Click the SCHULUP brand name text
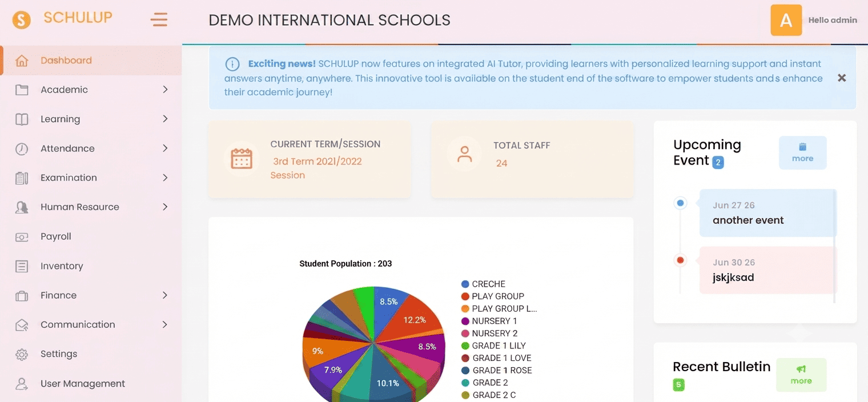Image resolution: width=868 pixels, height=402 pixels. (x=78, y=18)
